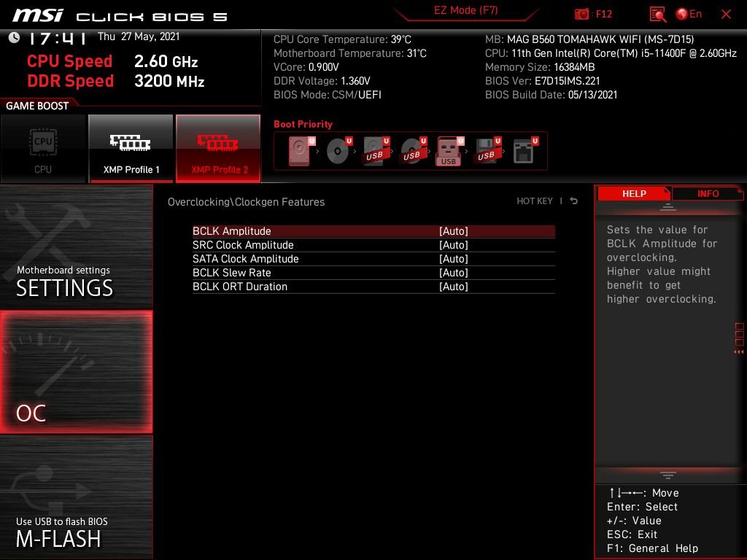This screenshot has height=560, width=747.
Task: Open the SETTINGS motherboard section
Action: [x=76, y=246]
